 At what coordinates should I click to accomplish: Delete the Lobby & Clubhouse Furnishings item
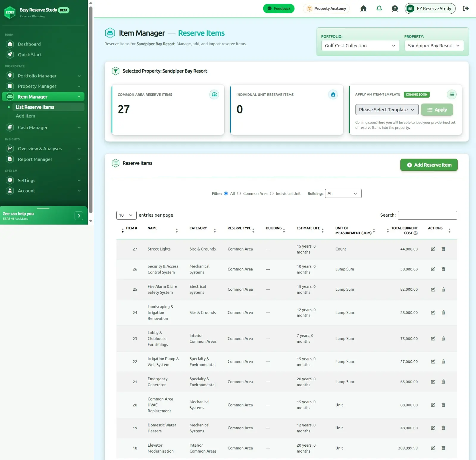click(x=443, y=339)
